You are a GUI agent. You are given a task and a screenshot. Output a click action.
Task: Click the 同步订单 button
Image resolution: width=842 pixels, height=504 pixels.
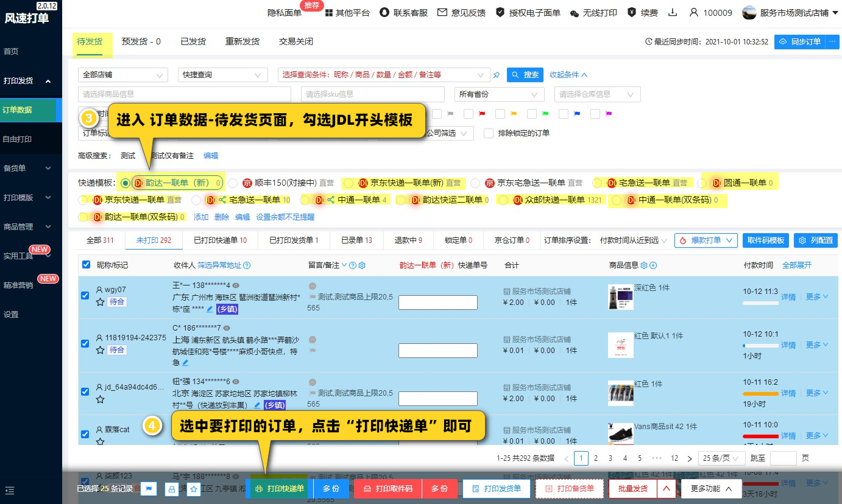pos(799,42)
